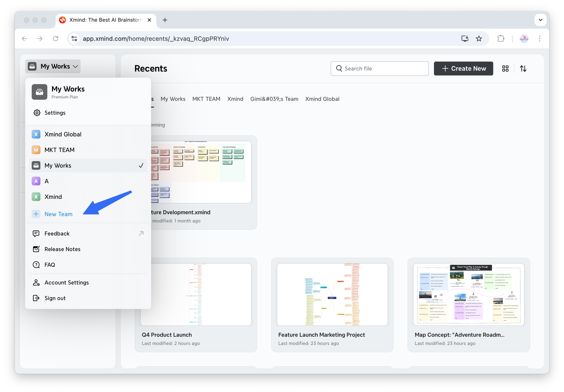Click the Q4 Product Launch title

pos(167,335)
